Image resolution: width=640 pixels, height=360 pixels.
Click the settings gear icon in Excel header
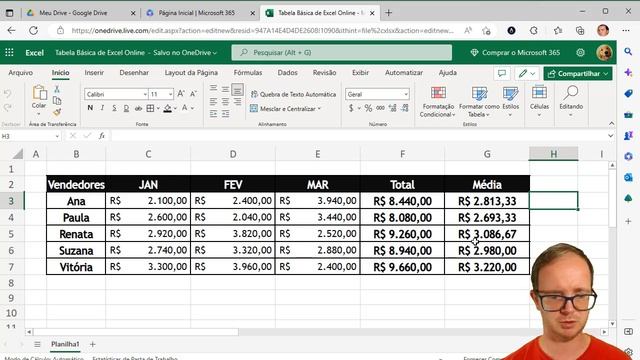coord(580,53)
